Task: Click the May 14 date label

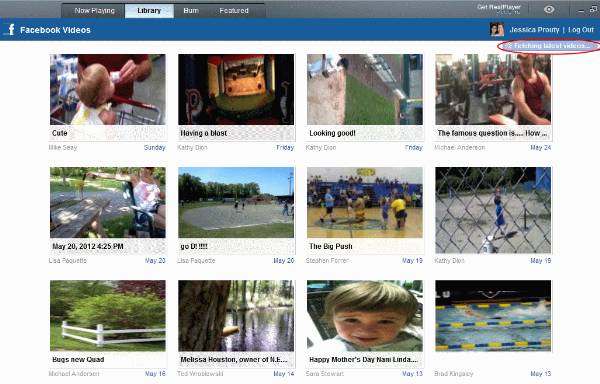Action: [x=284, y=374]
